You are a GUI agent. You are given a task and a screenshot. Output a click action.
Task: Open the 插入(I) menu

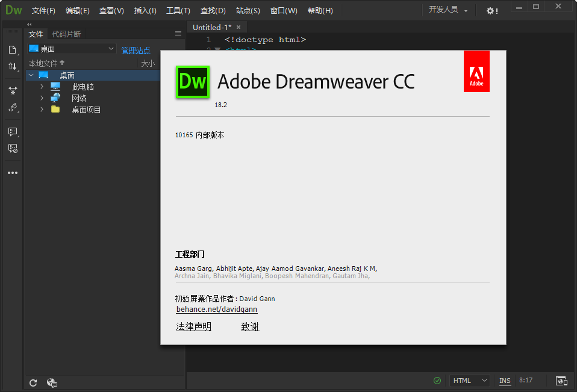145,11
